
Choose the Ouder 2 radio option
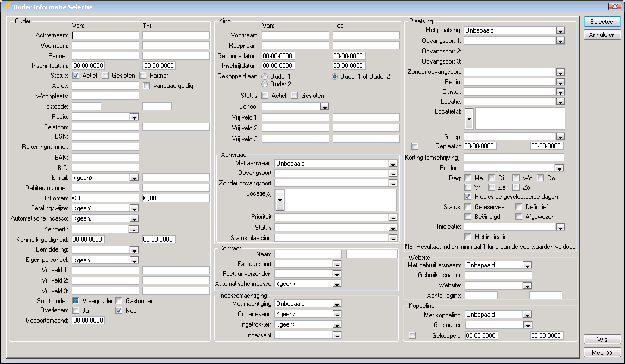265,84
